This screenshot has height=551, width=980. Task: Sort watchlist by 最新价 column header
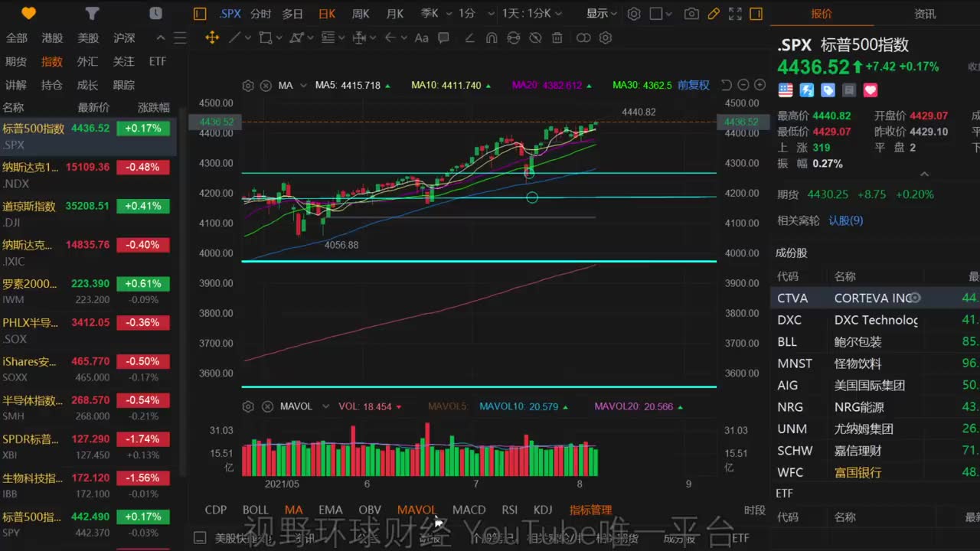coord(93,107)
